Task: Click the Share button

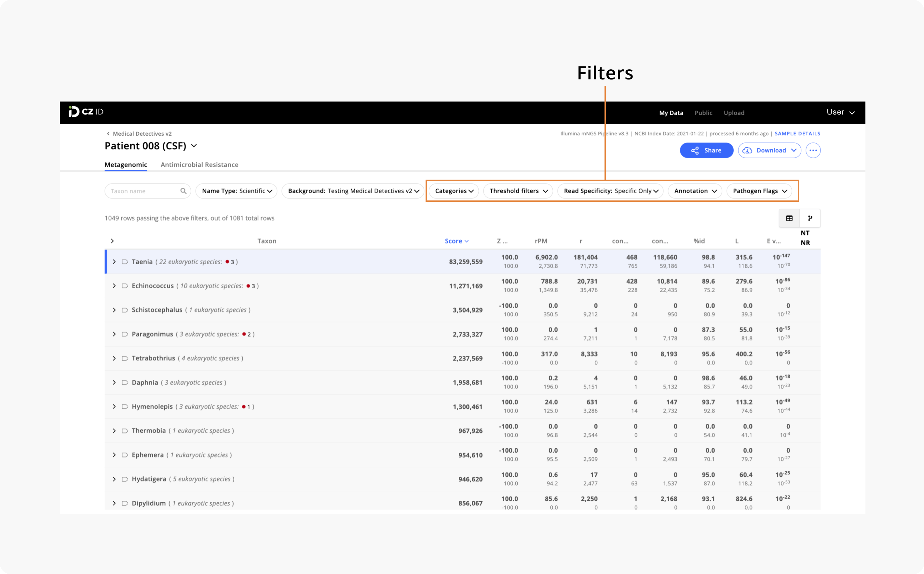Action: (x=706, y=150)
